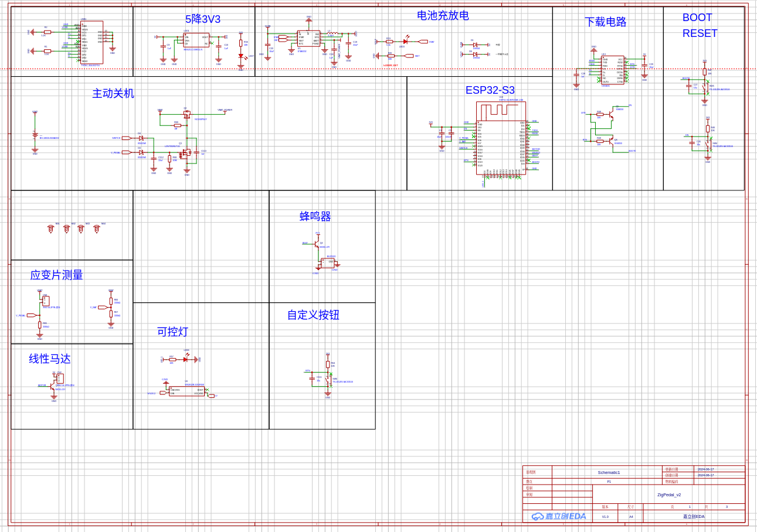Click the RESET push-button switch on EN

coord(710,144)
